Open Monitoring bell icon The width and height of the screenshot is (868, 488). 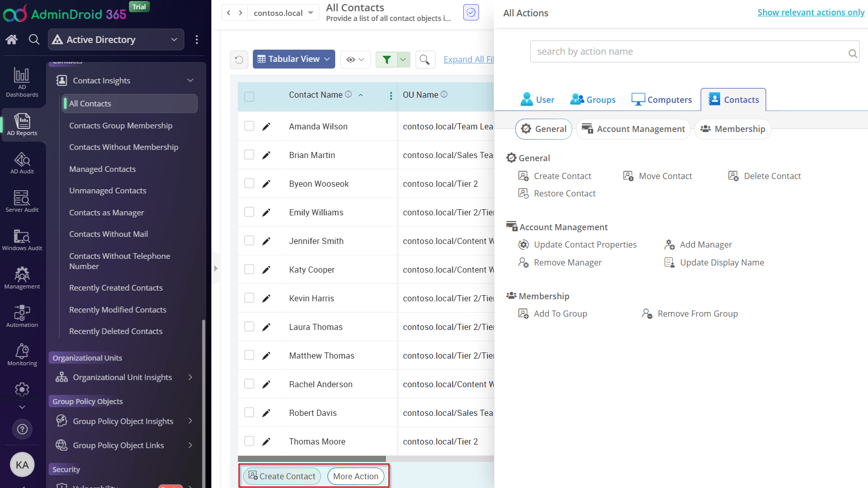(22, 355)
